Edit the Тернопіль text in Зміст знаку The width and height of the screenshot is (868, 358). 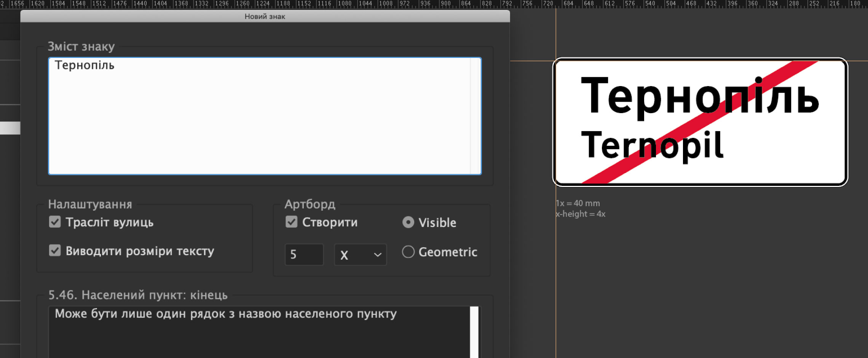click(85, 65)
